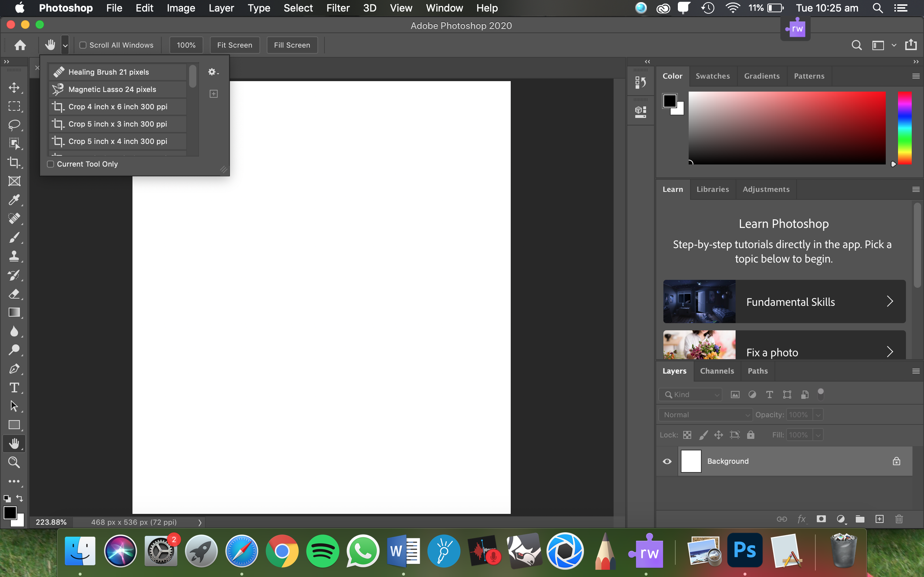Delete layer using the trash icon
The height and width of the screenshot is (577, 924).
pos(899,519)
